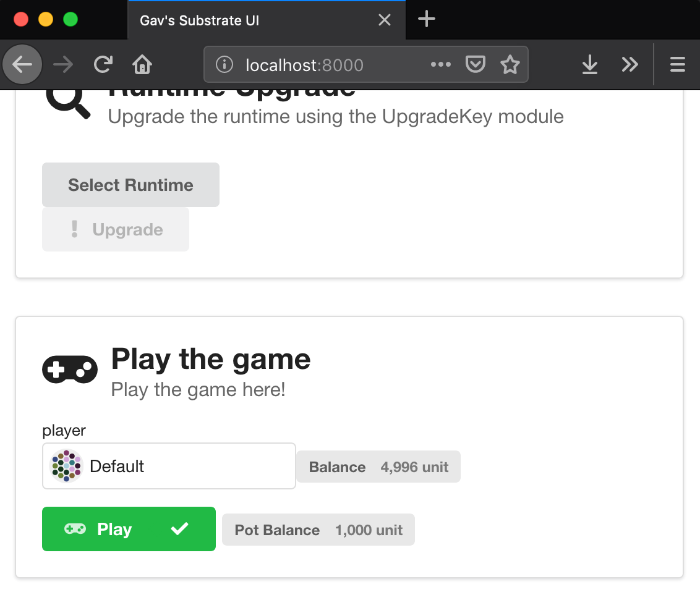Click the Play the game heading
This screenshot has height=592, width=700.
[x=211, y=359]
